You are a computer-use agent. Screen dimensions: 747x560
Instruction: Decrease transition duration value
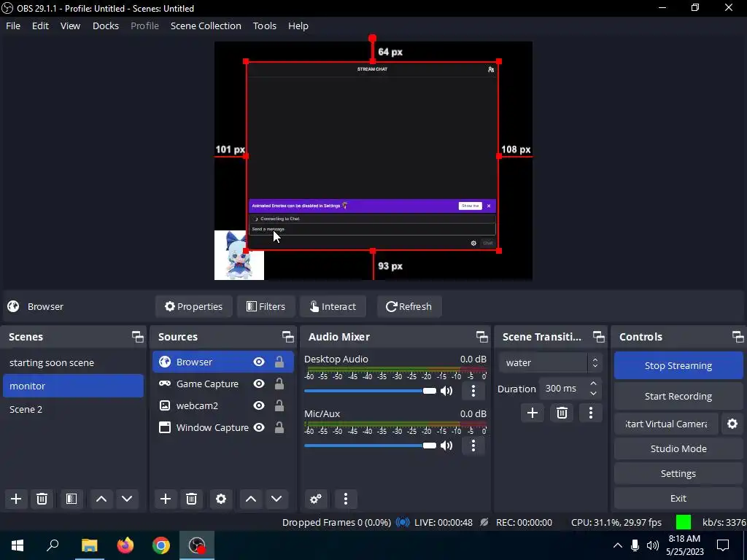[x=593, y=394]
